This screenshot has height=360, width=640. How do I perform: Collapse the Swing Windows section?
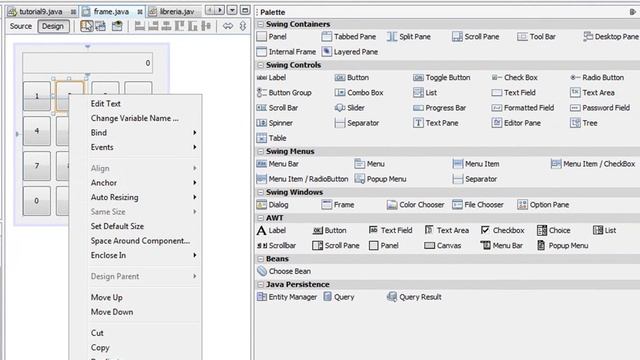[x=260, y=192]
